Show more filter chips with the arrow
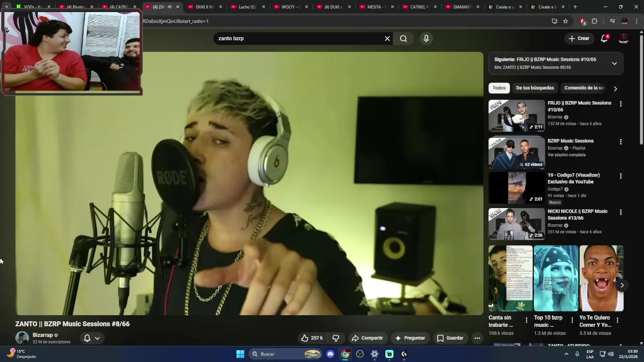 [x=615, y=88]
